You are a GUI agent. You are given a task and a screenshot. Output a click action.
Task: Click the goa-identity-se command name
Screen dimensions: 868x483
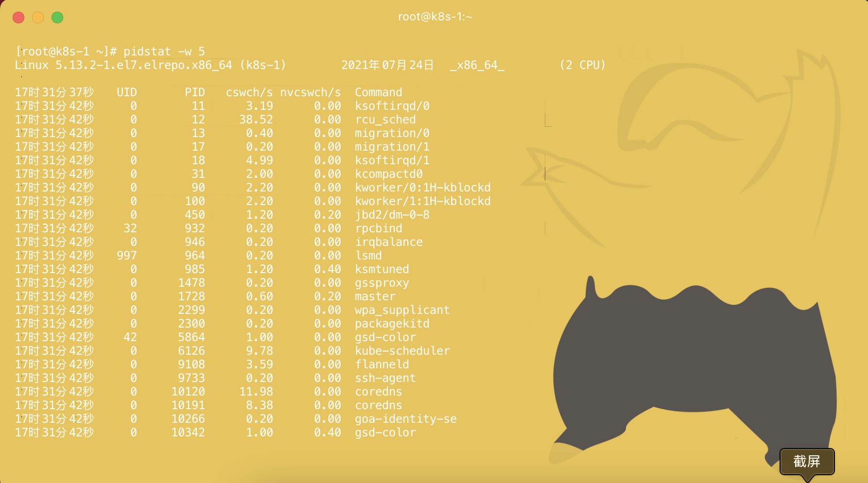tap(406, 419)
